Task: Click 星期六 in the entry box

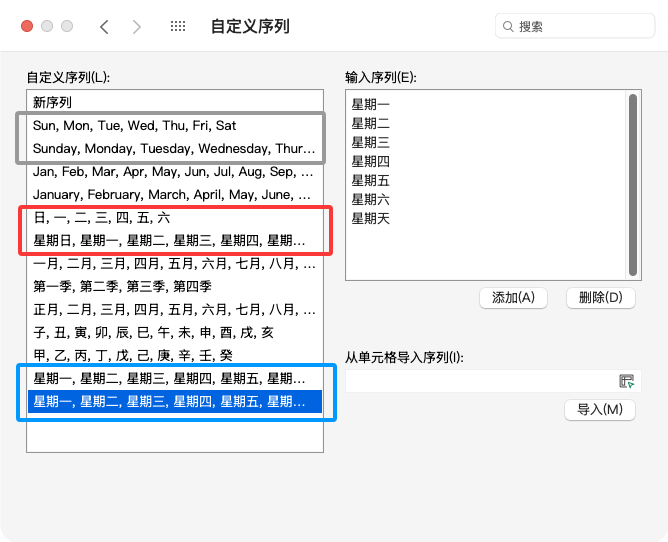Action: click(370, 199)
